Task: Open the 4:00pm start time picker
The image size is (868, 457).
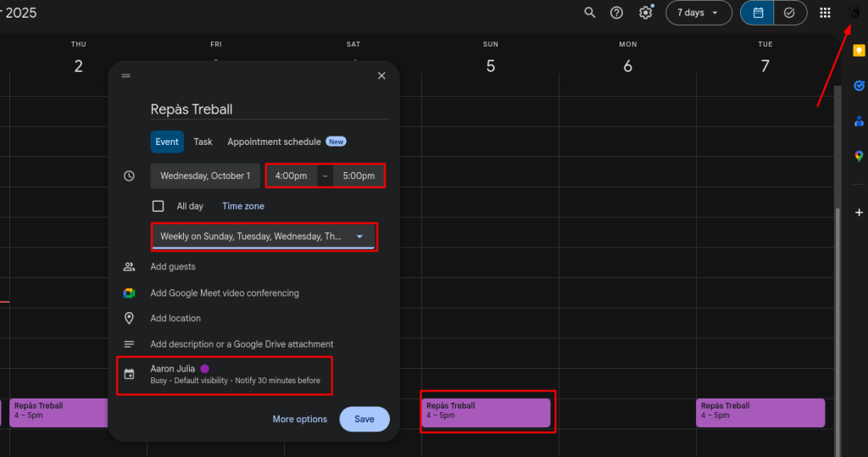Action: pos(291,176)
